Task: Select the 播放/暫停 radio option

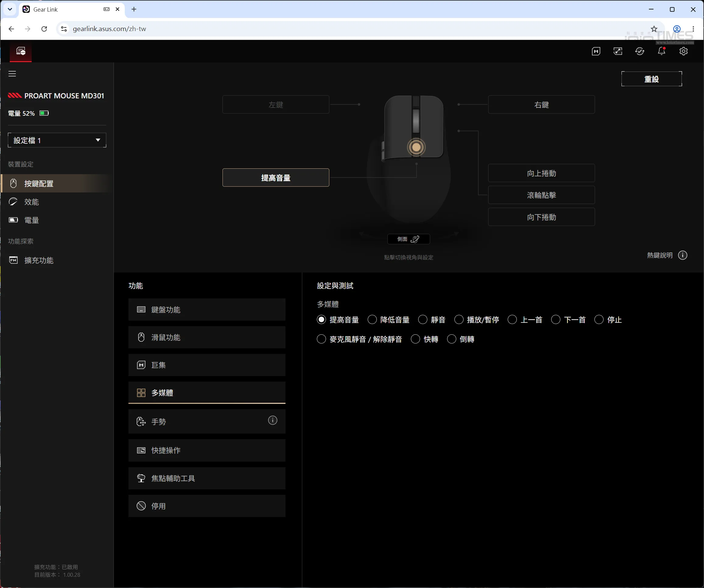Action: (x=459, y=320)
